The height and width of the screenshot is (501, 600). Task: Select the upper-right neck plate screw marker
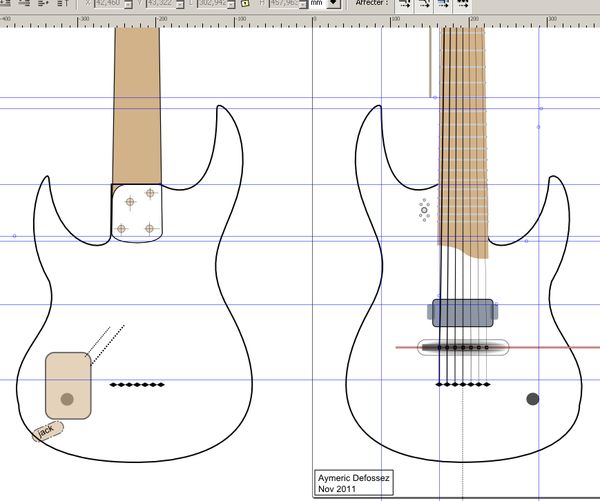coord(150,193)
